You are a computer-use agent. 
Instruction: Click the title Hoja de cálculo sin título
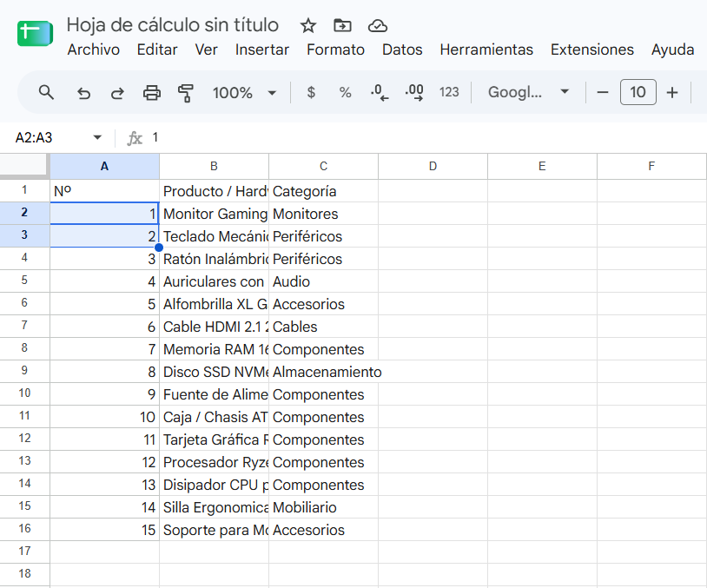click(172, 25)
